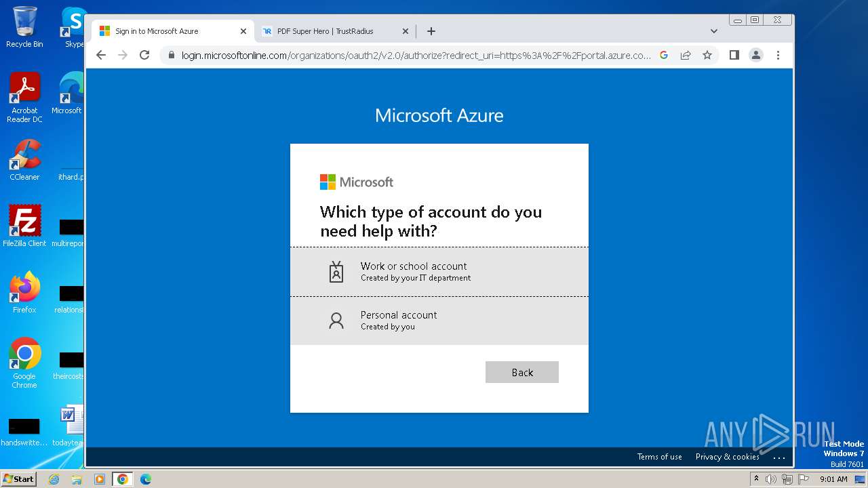This screenshot has width=868, height=488.
Task: Open a new tab with the plus button
Action: coord(431,31)
